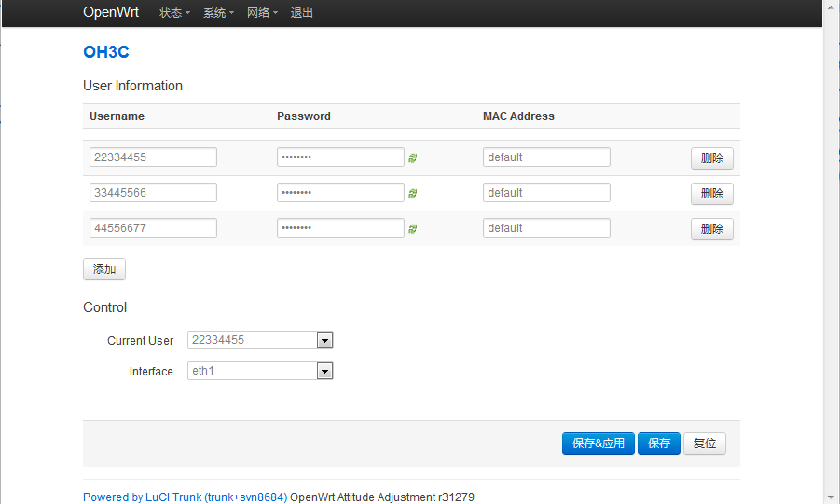Expand the 系统 menu

[218, 13]
